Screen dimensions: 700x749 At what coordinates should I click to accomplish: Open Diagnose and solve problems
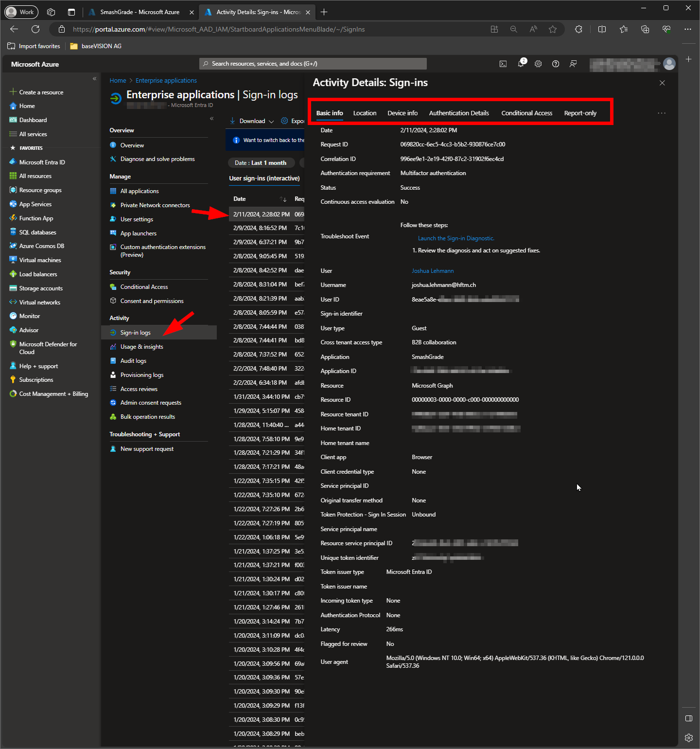point(152,159)
